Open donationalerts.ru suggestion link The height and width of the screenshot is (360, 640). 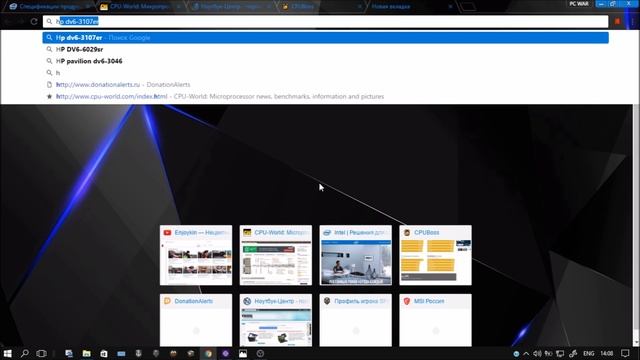click(325, 84)
